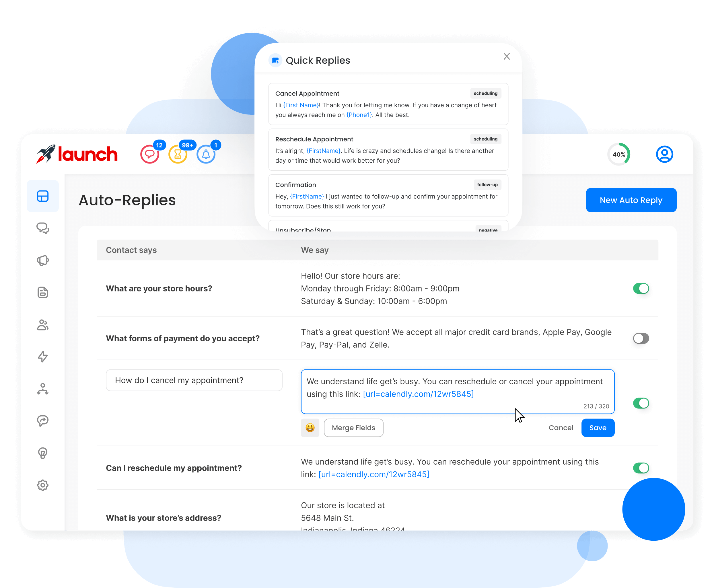Click the Merge Fields button
Image resolution: width=714 pixels, height=588 pixels.
click(x=353, y=427)
